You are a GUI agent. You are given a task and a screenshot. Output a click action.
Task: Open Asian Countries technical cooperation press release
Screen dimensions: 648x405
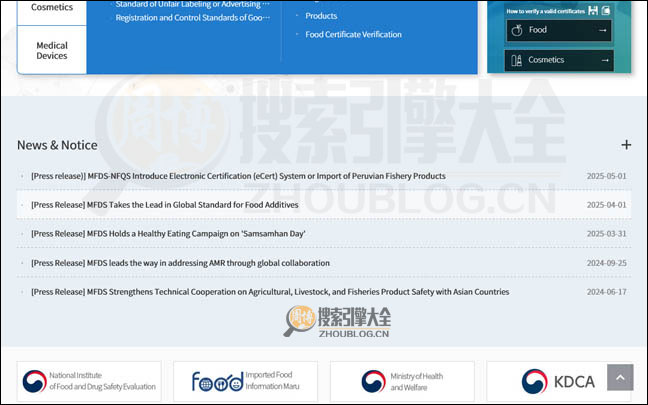(x=270, y=292)
